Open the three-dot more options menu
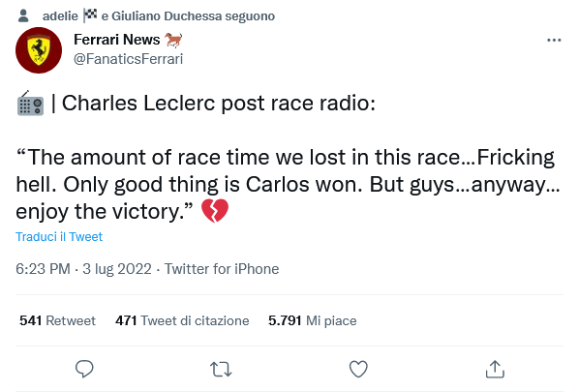 click(x=554, y=40)
